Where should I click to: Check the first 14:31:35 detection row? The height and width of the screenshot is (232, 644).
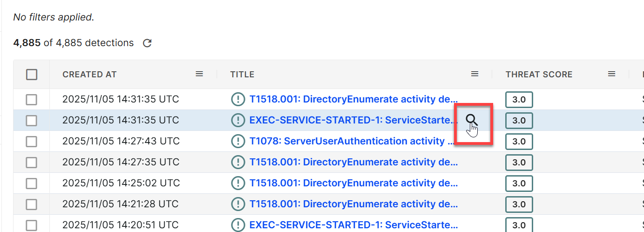[x=31, y=100]
